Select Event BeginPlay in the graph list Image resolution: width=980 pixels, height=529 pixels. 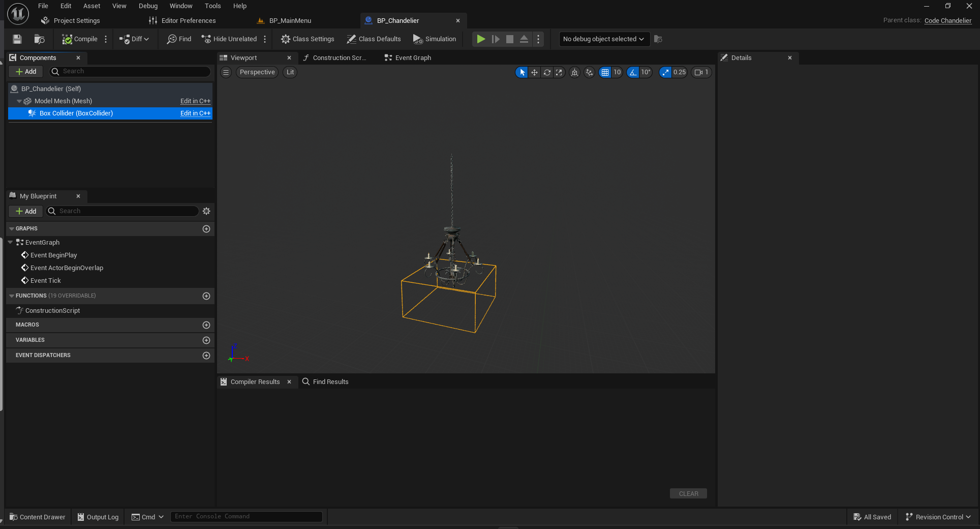click(53, 255)
